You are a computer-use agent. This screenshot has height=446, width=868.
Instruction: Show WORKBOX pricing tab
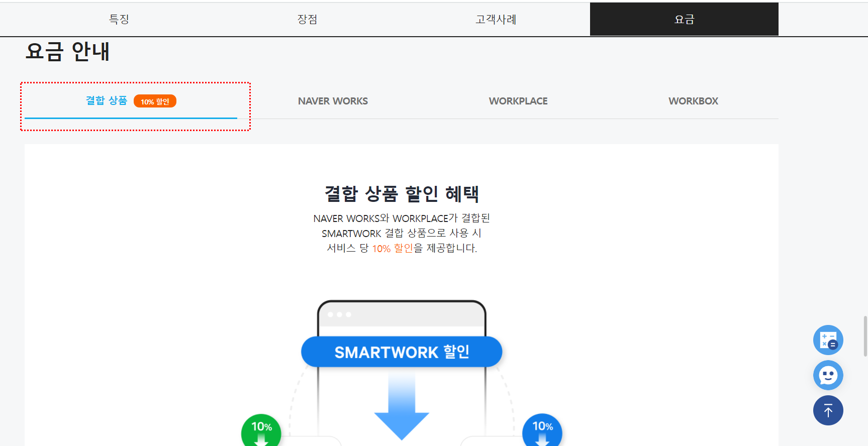(x=693, y=101)
